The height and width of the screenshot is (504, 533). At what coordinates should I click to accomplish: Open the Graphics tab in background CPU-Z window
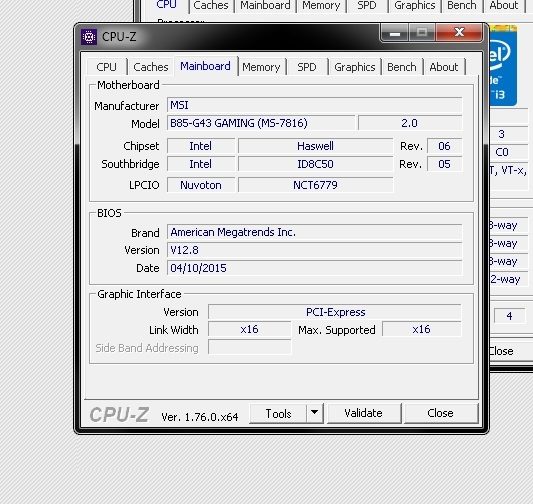click(x=415, y=5)
